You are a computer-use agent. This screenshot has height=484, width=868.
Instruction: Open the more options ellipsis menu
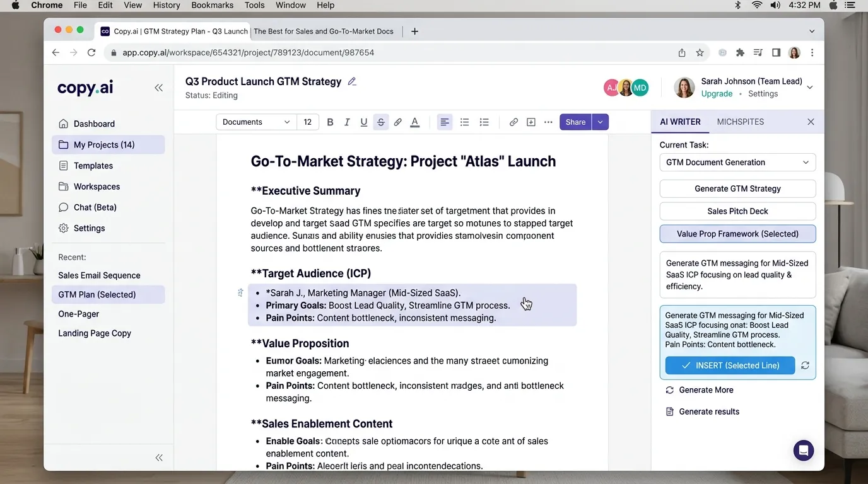548,122
